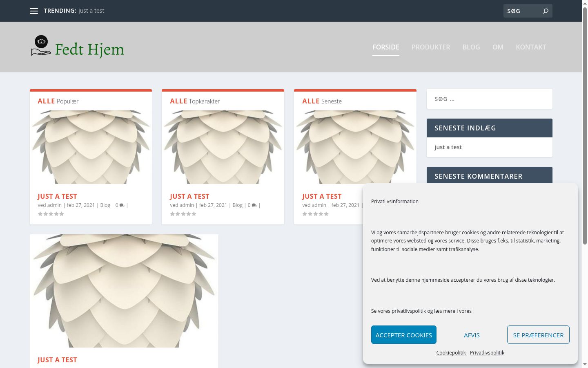This screenshot has width=588, height=368.
Task: Click the scrollbar up arrow
Action: point(585,3)
